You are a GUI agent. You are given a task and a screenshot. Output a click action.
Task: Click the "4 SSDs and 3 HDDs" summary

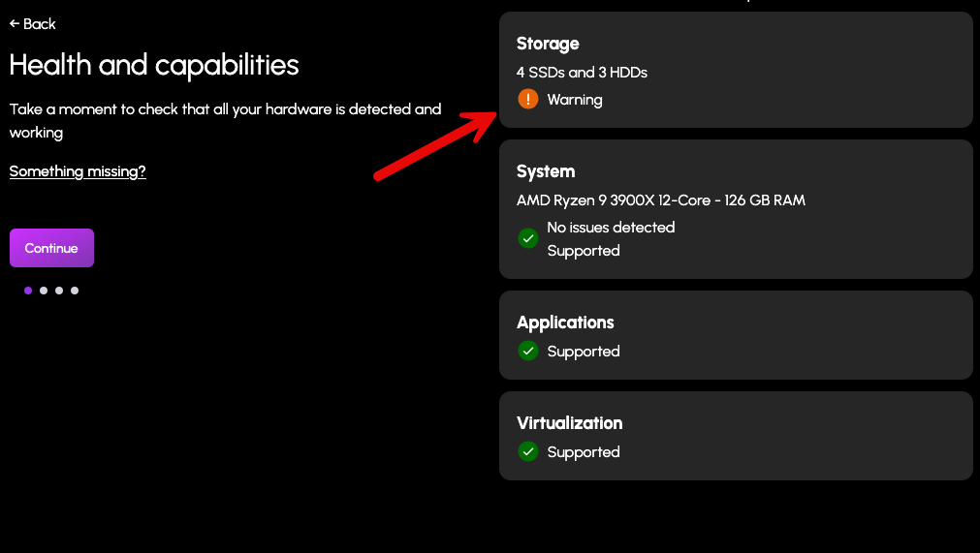582,73
